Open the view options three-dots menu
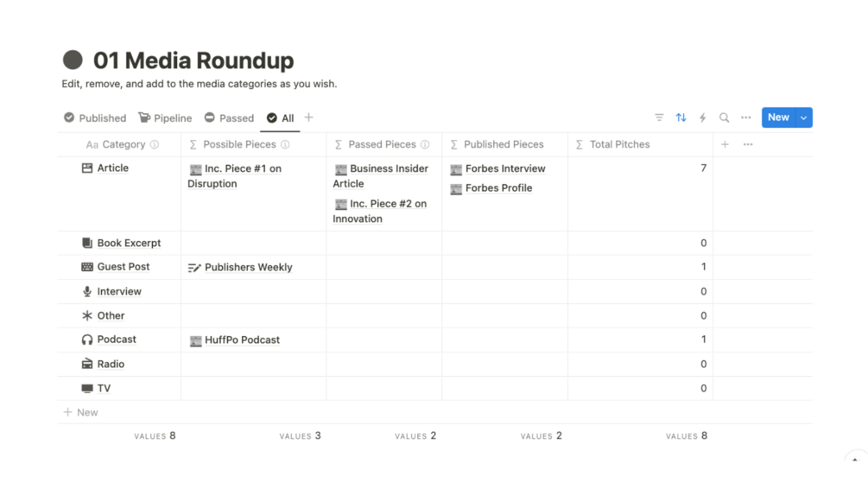This screenshot has height=489, width=868. click(745, 117)
